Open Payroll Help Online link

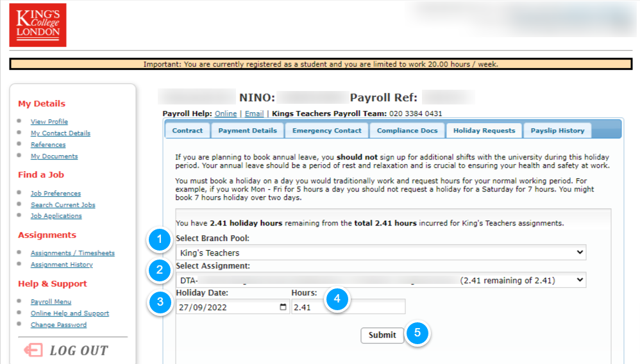[226, 113]
